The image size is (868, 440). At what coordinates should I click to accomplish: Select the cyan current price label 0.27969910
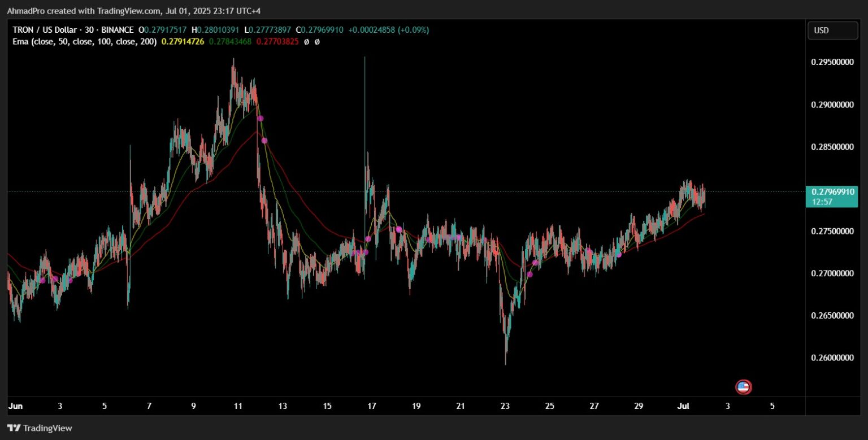click(x=832, y=192)
